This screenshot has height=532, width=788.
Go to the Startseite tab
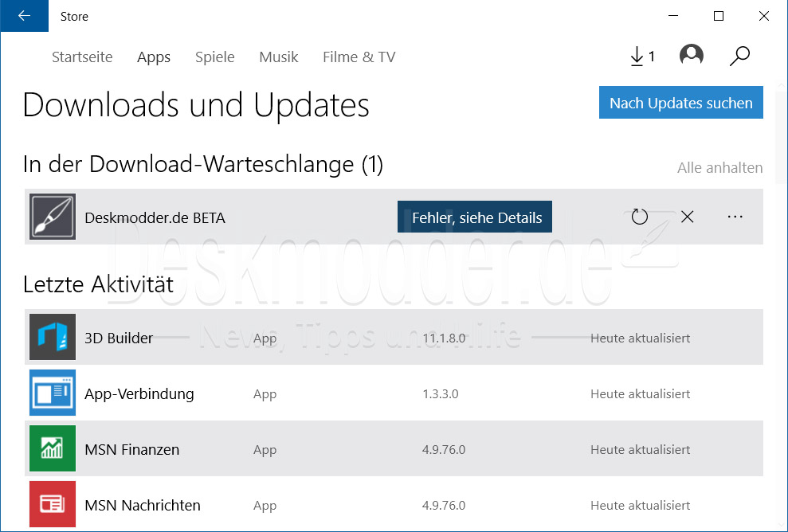point(82,57)
